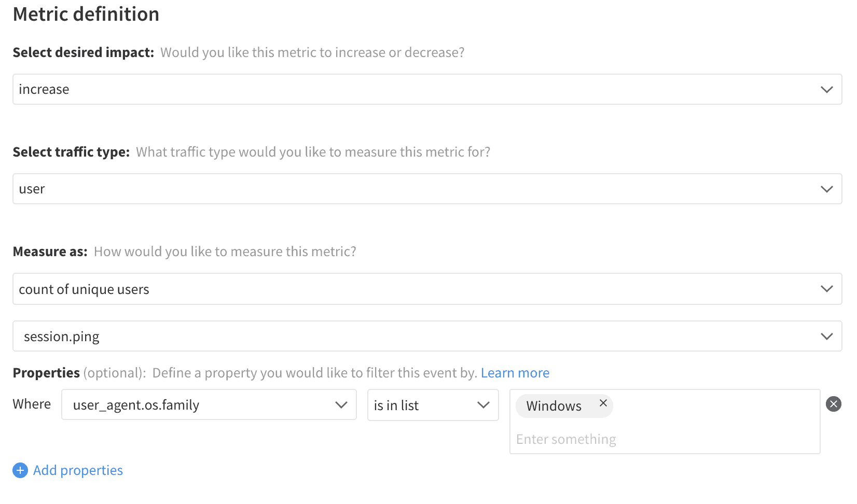The height and width of the screenshot is (504, 857).
Task: Click the plus icon beside Add properties
Action: tap(20, 470)
